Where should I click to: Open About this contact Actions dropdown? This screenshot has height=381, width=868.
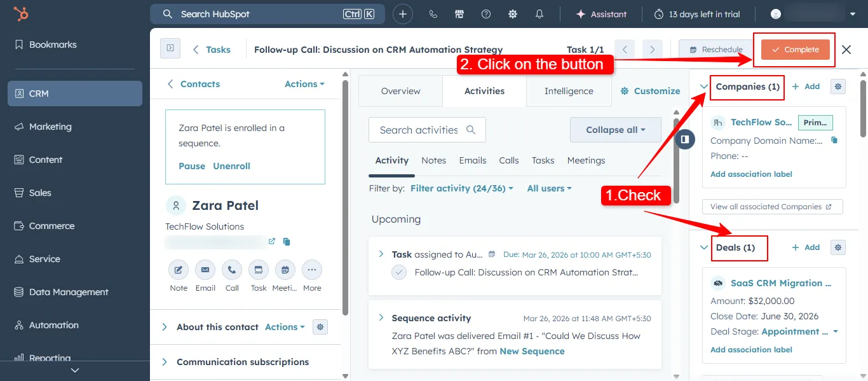[285, 327]
